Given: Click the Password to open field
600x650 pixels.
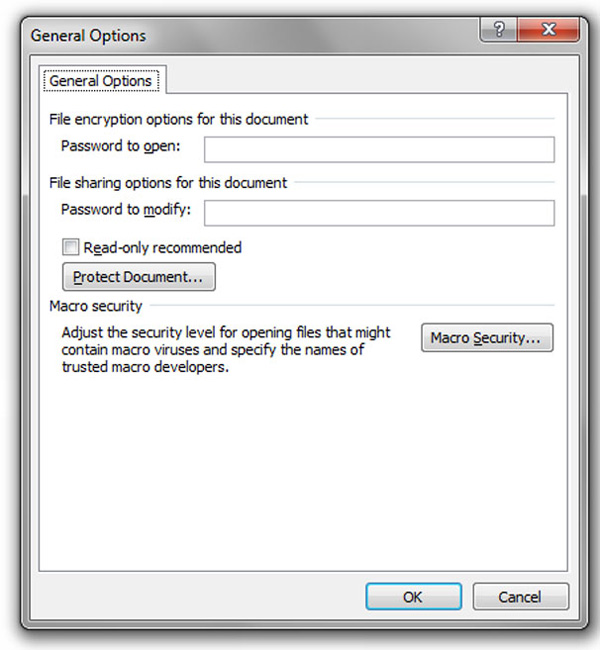Looking at the screenshot, I should pyautogui.click(x=379, y=149).
